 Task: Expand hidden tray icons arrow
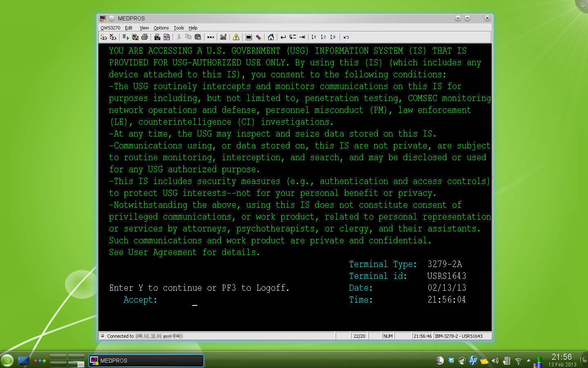[529, 361]
